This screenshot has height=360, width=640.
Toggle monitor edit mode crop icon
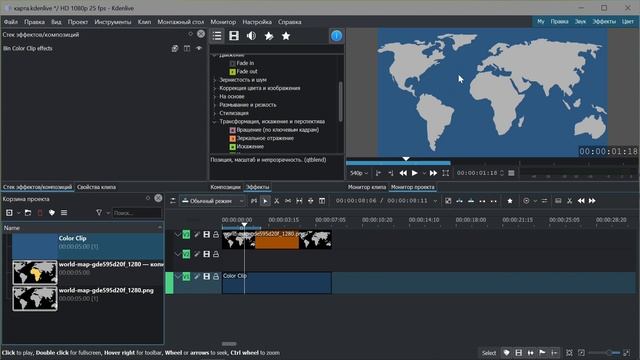(446, 173)
